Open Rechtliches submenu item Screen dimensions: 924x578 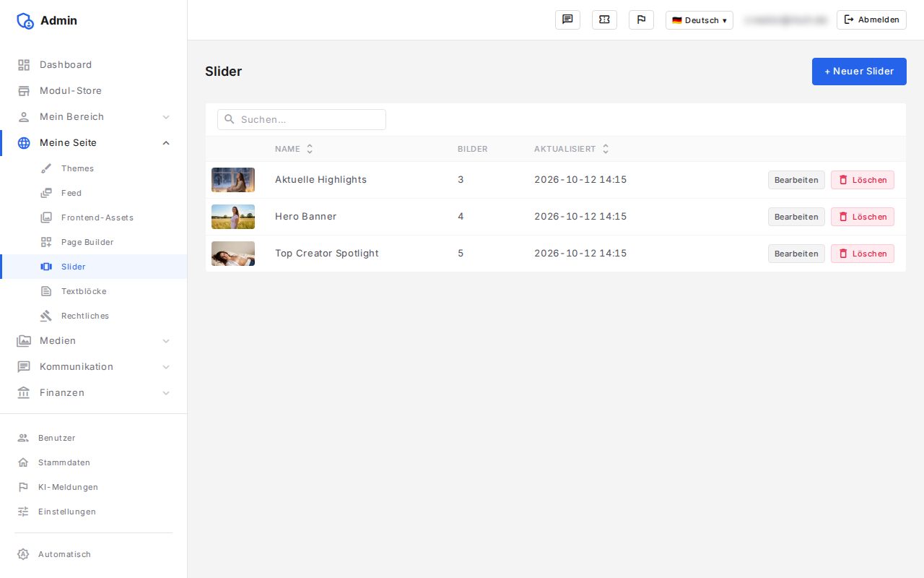tap(94, 316)
